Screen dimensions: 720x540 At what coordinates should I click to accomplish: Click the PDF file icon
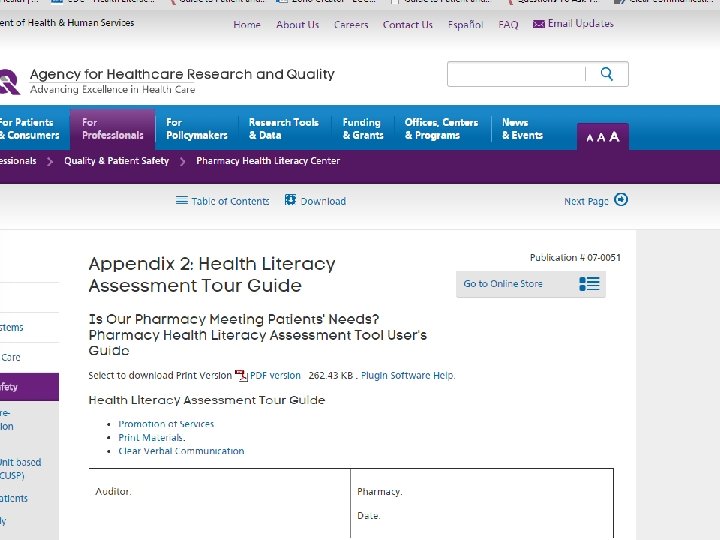point(241,375)
